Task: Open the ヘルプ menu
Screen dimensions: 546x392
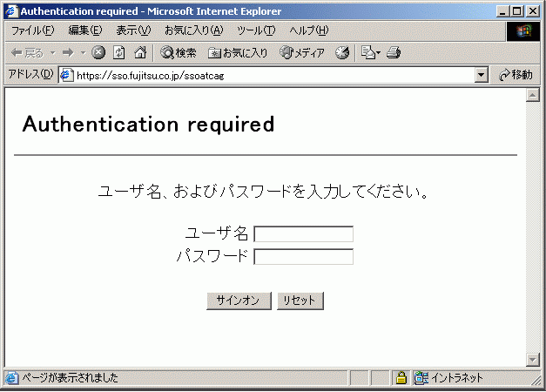Action: [308, 30]
